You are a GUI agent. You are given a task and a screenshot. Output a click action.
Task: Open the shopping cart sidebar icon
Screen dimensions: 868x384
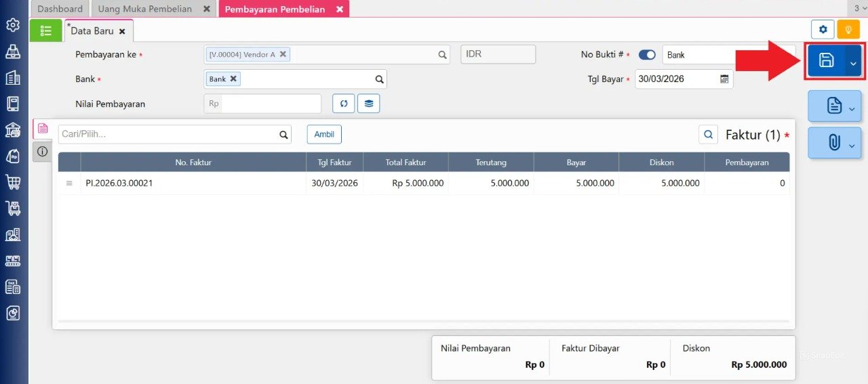(x=12, y=182)
